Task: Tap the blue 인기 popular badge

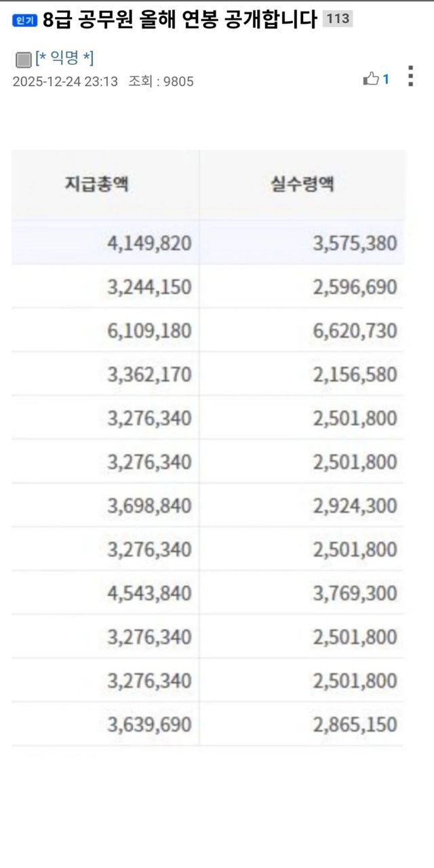Action: point(25,20)
